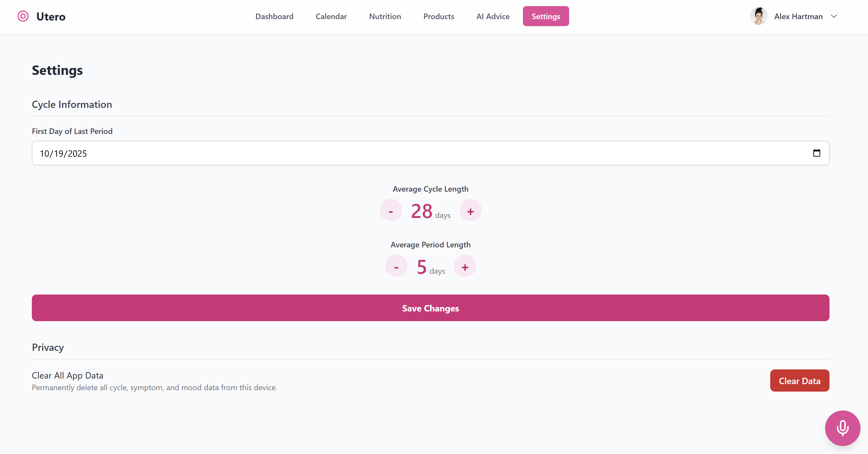The image size is (868, 454).
Task: Tap the floating microphone voice button
Action: pyautogui.click(x=843, y=428)
